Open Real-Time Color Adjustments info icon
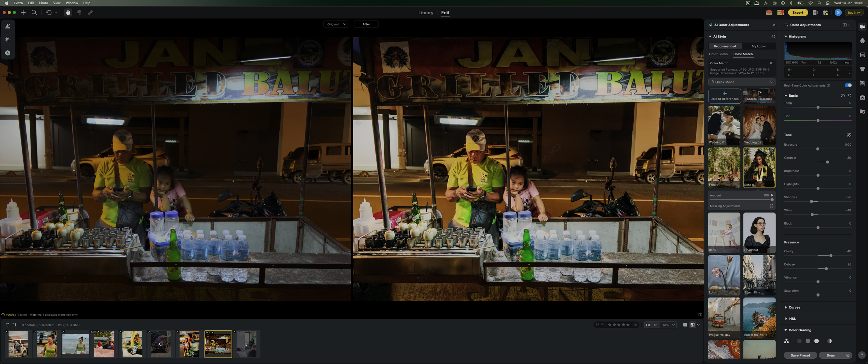Image resolution: width=868 pixels, height=364 pixels. (828, 86)
